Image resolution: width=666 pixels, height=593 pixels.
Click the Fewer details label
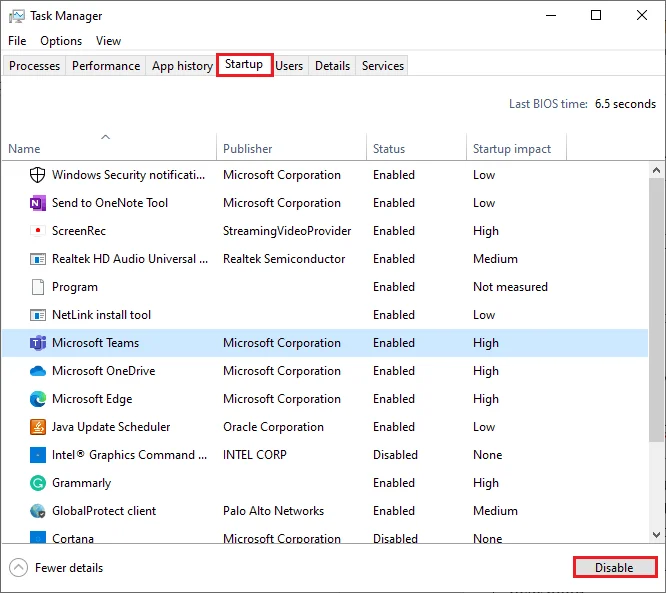(69, 568)
